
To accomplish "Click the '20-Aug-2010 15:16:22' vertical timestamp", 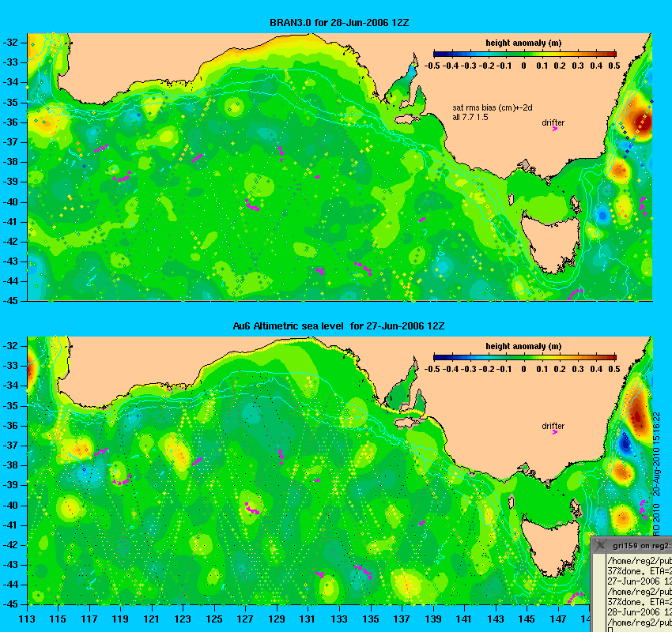I will tap(656, 454).
